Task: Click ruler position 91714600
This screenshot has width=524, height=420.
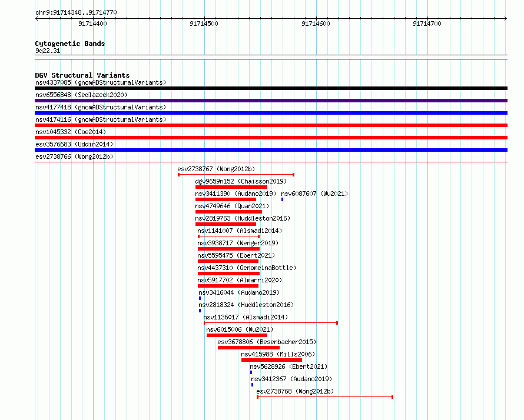Action: [316, 24]
